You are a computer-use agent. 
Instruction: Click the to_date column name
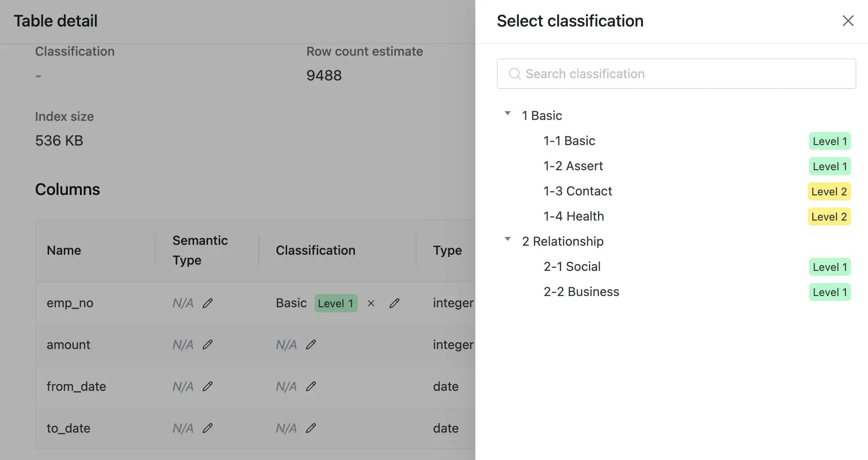click(68, 428)
